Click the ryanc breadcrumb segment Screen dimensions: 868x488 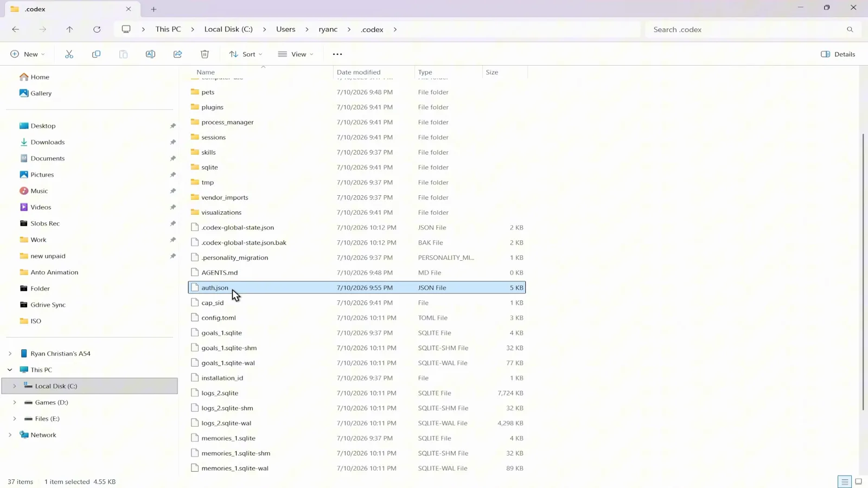click(x=328, y=29)
